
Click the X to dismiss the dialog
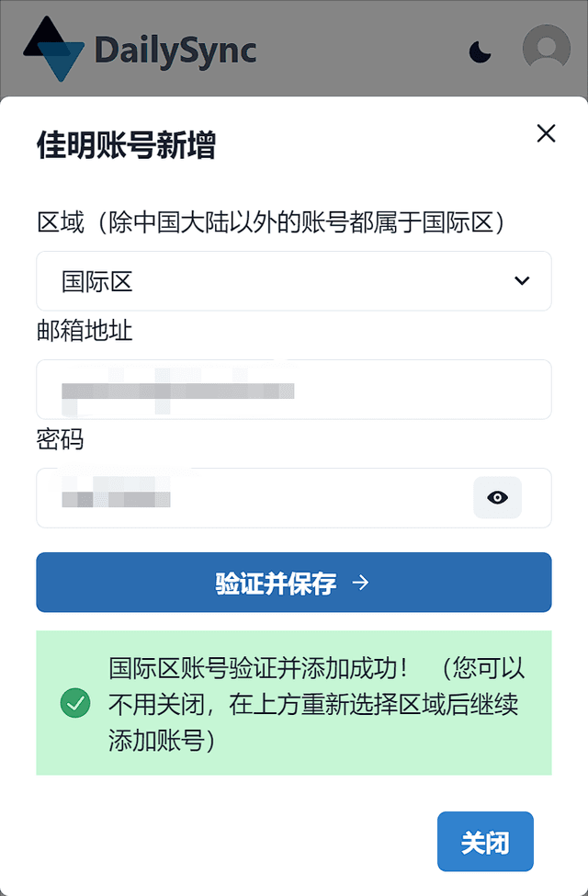click(546, 132)
